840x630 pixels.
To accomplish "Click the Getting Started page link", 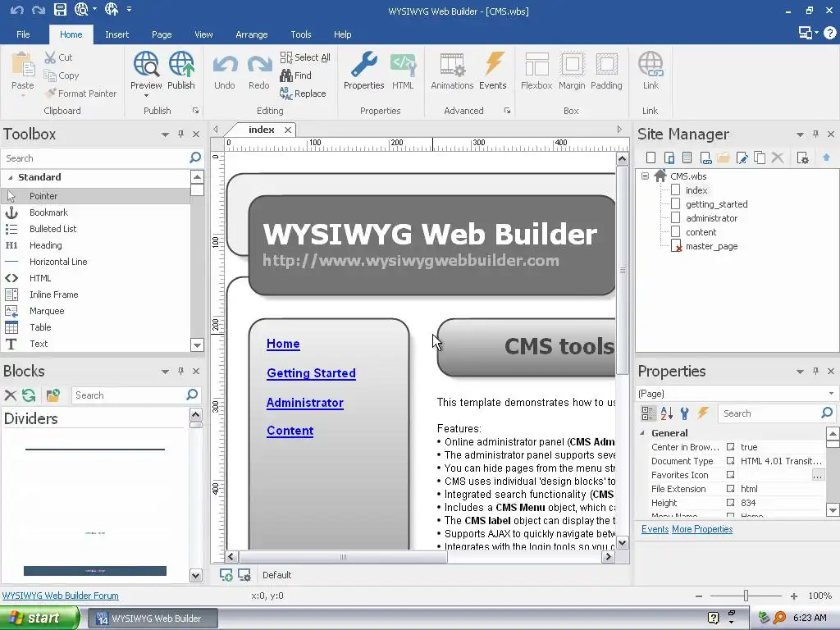I will click(311, 373).
